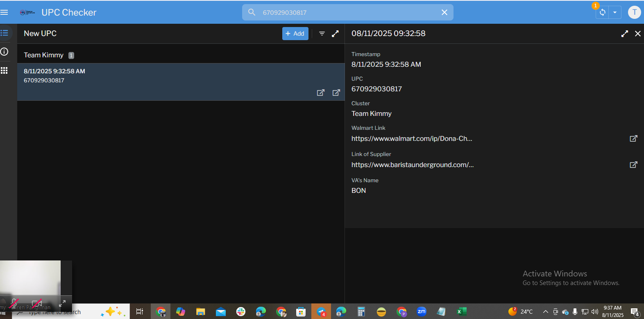644x319 pixels.
Task: Open the supplier link external icon in details
Action: 633,165
